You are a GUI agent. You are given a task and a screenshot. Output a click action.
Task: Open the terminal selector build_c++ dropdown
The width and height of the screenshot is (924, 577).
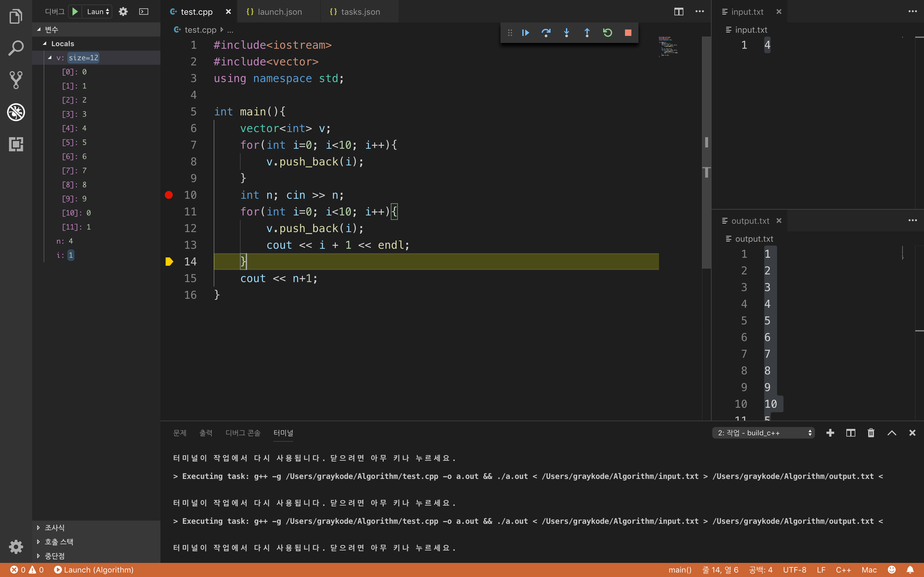click(x=763, y=433)
